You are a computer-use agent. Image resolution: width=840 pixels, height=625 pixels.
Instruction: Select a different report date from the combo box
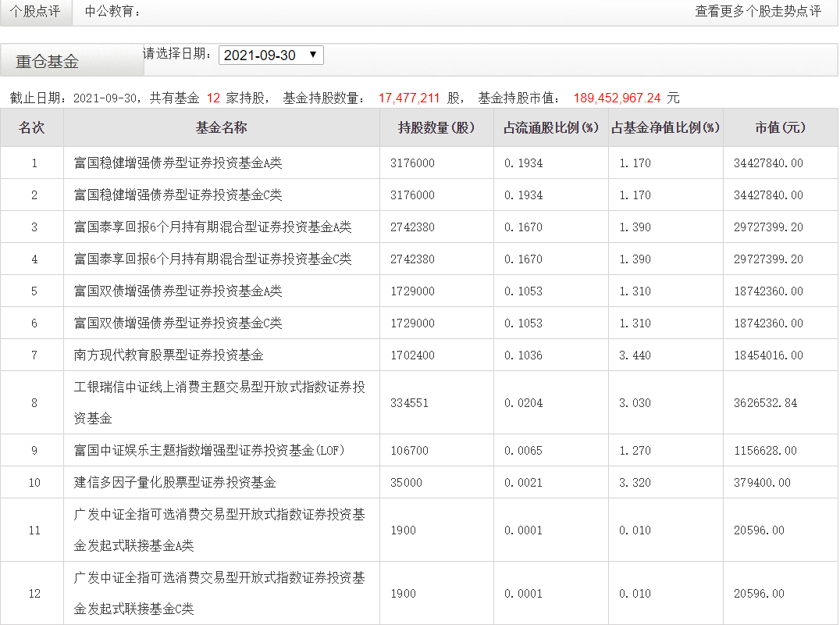265,56
